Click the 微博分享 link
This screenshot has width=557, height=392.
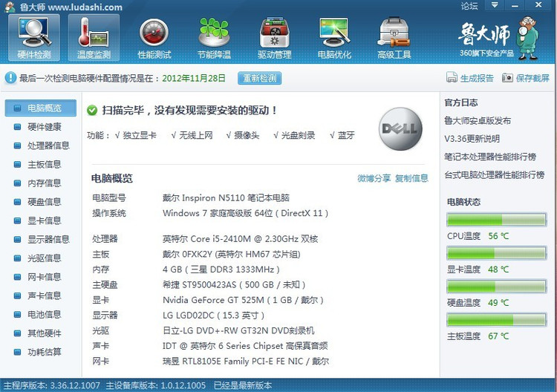[374, 178]
